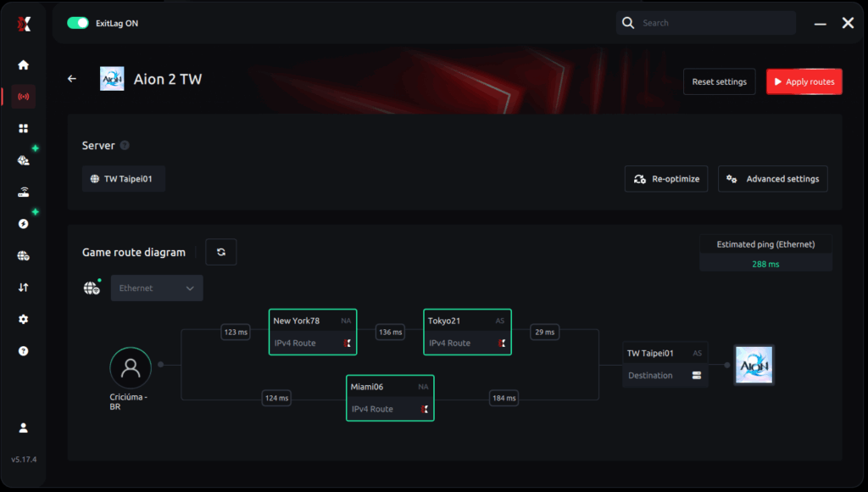868x492 pixels.
Task: Click the games globe icon with the green sparkle
Action: [x=23, y=159]
